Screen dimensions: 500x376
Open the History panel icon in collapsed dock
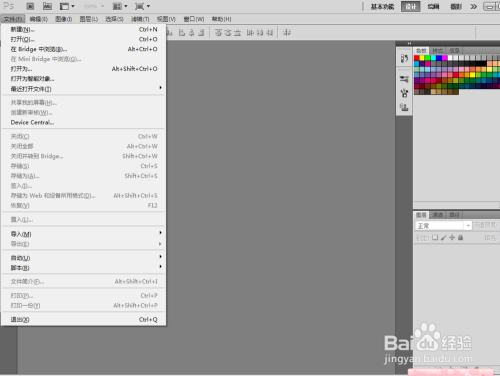[404, 58]
